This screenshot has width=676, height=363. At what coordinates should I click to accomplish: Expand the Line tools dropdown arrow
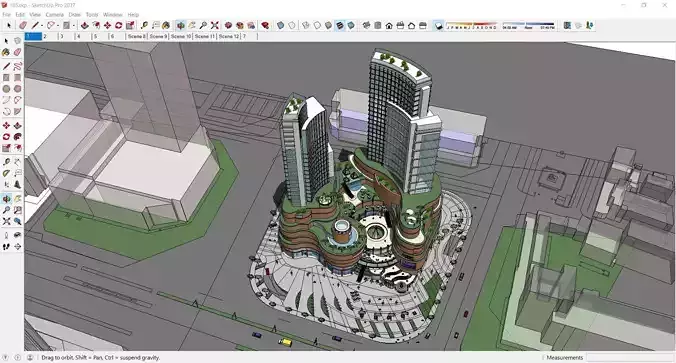(42, 25)
